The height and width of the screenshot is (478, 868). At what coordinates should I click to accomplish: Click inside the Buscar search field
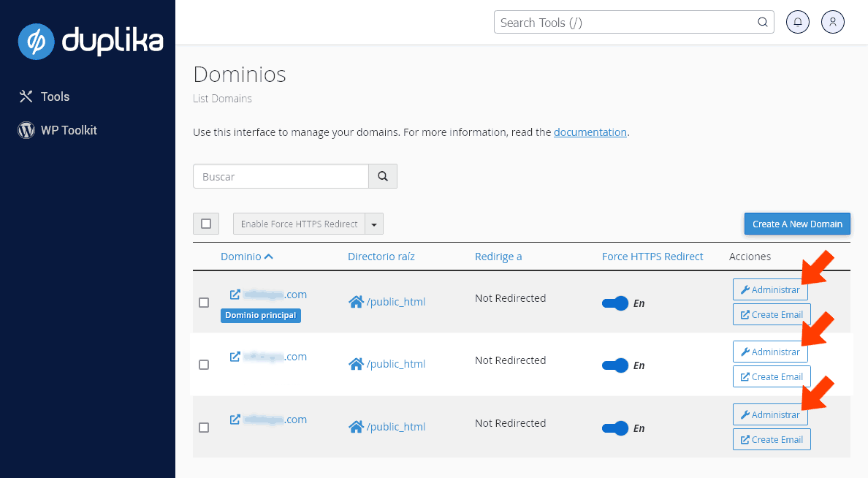tap(281, 176)
